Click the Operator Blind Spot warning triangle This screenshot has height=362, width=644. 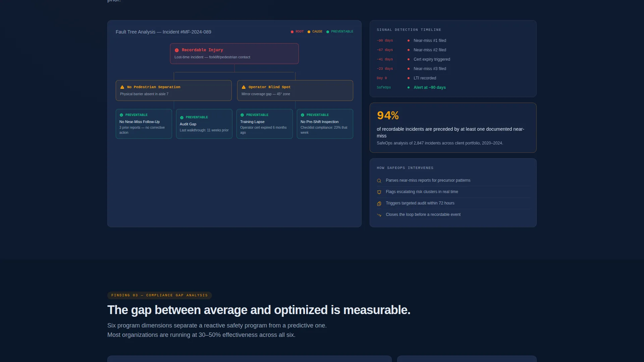click(x=244, y=87)
